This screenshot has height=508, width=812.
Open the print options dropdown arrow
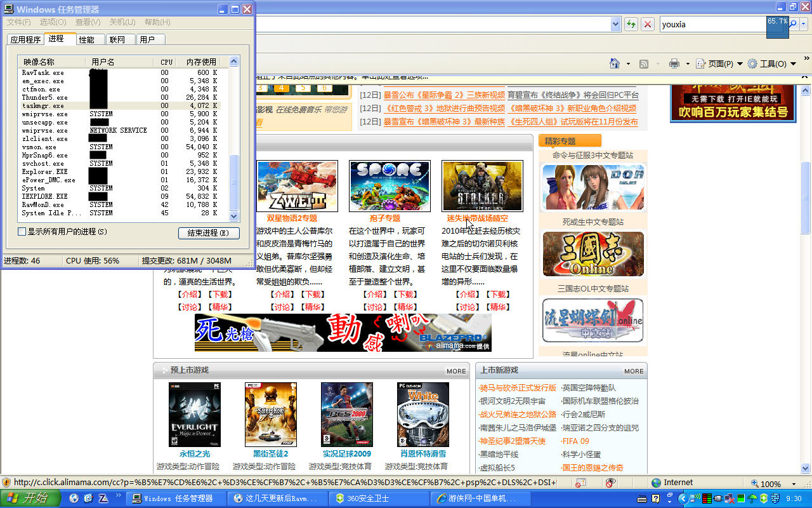pyautogui.click(x=688, y=63)
